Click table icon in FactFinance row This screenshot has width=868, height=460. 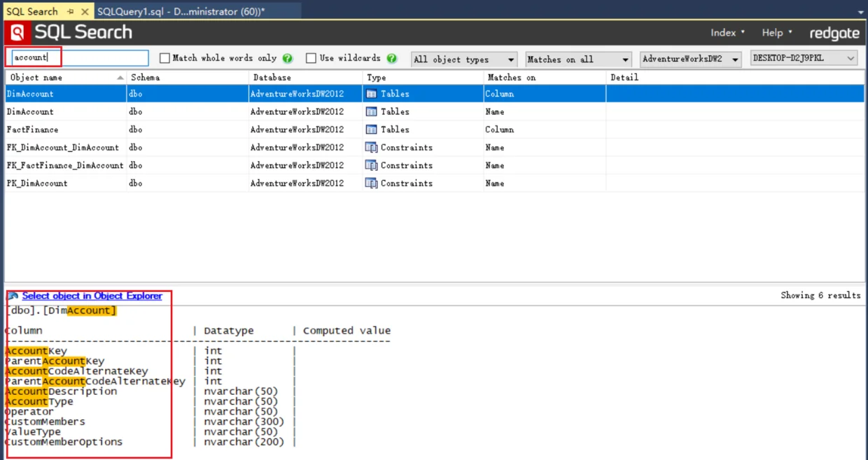pyautogui.click(x=372, y=130)
